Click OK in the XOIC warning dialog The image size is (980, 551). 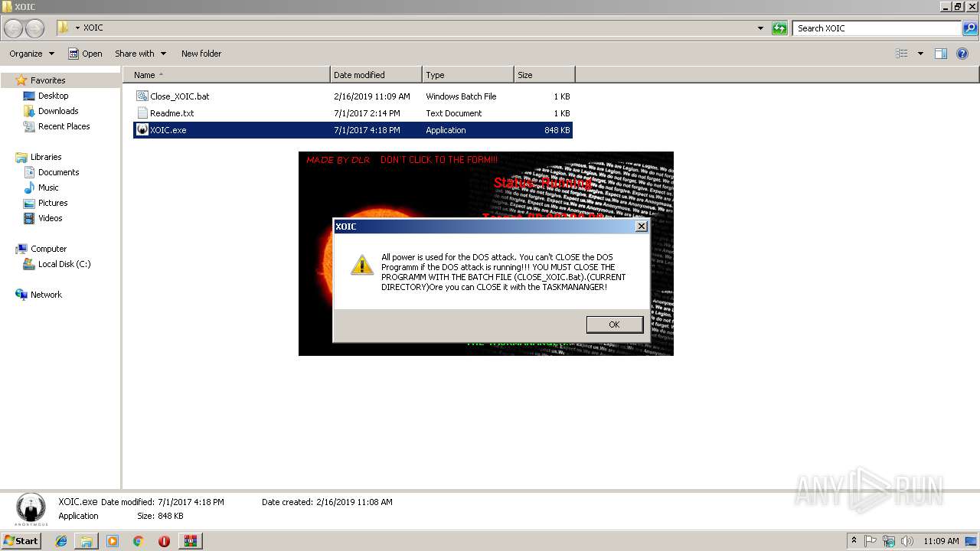pyautogui.click(x=614, y=324)
